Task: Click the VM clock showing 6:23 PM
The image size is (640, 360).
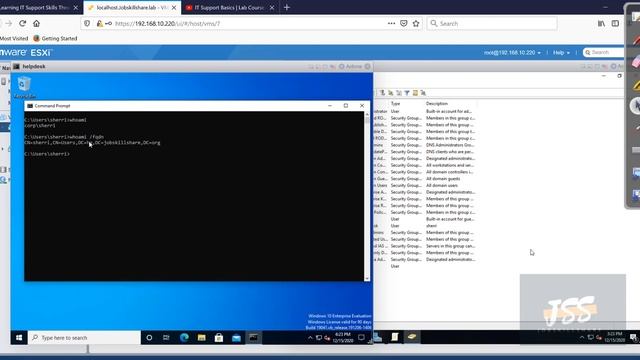Action: [x=343, y=338]
